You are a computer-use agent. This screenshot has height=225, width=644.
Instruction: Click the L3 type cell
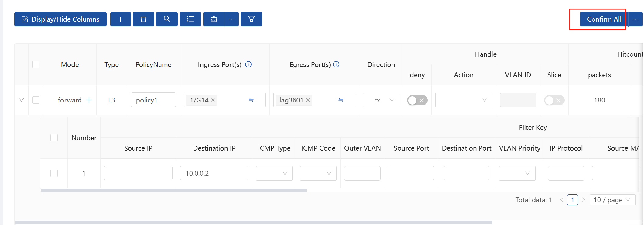tap(111, 100)
